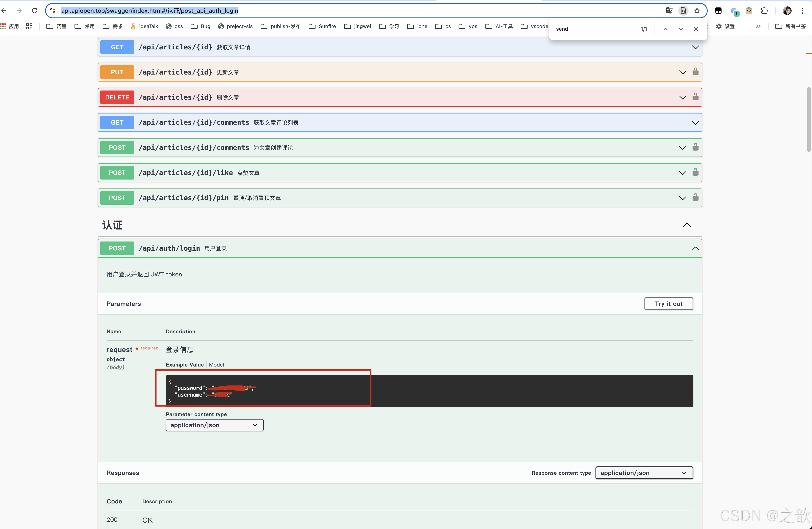Bookmark this page with the star icon
This screenshot has height=529, width=812.
pyautogui.click(x=697, y=11)
